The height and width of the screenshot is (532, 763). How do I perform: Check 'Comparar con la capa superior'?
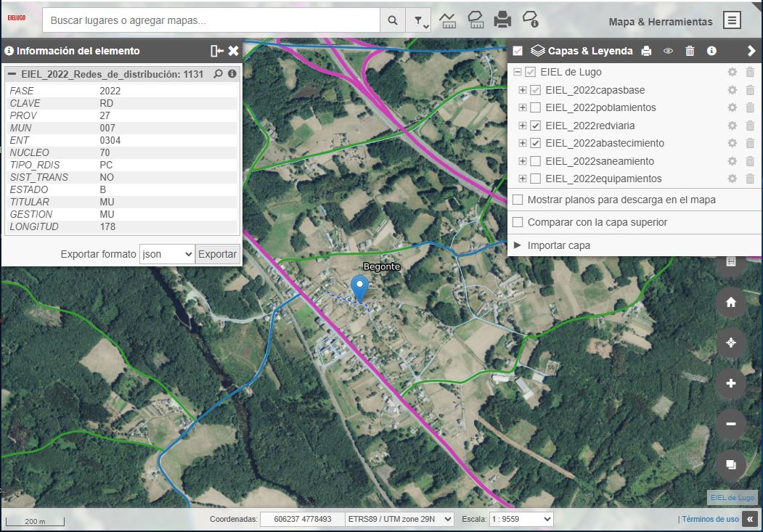[518, 222]
